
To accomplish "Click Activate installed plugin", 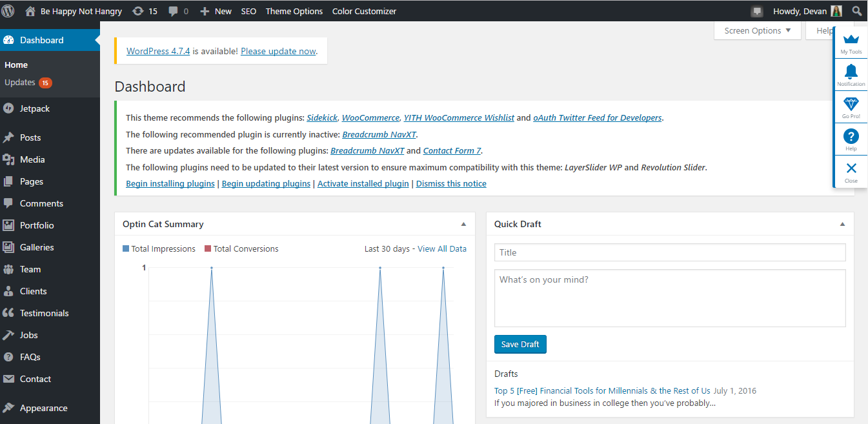I will pyautogui.click(x=363, y=184).
